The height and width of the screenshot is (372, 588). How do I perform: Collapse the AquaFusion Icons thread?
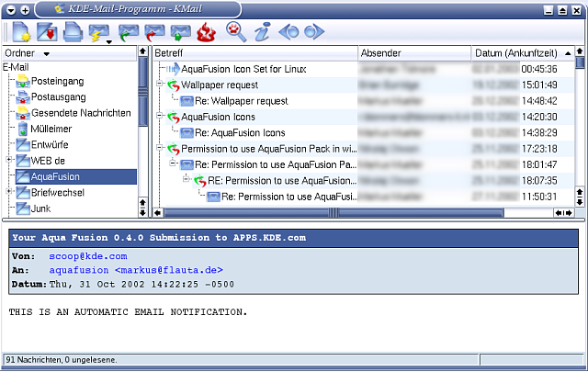point(159,115)
